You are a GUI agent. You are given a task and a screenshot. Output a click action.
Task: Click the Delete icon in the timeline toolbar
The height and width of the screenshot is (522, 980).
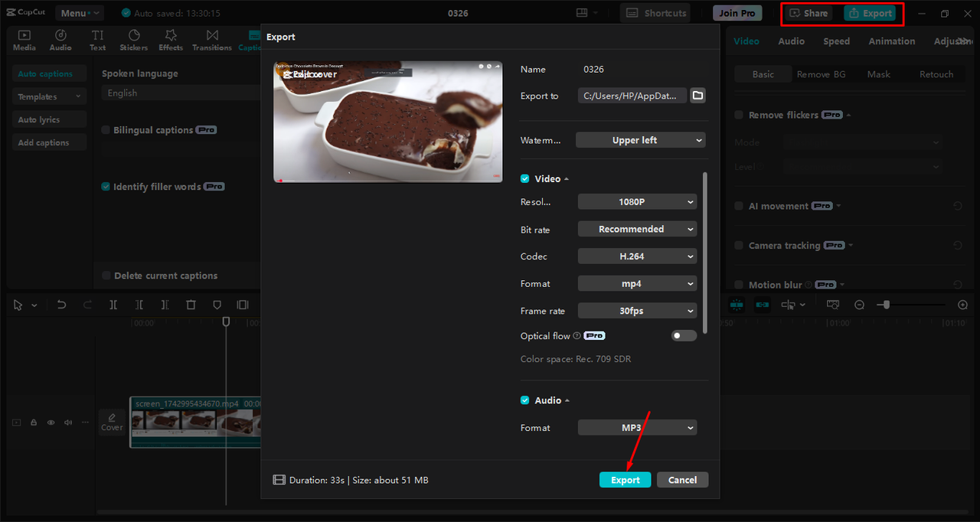[x=191, y=305]
